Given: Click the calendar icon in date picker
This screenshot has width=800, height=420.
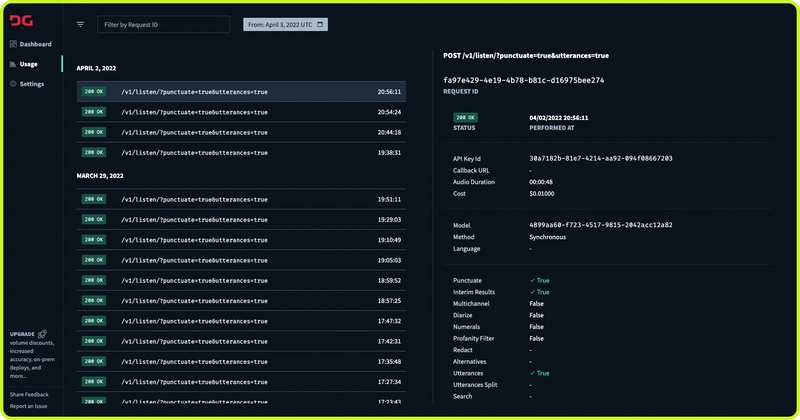Looking at the screenshot, I should click(320, 24).
